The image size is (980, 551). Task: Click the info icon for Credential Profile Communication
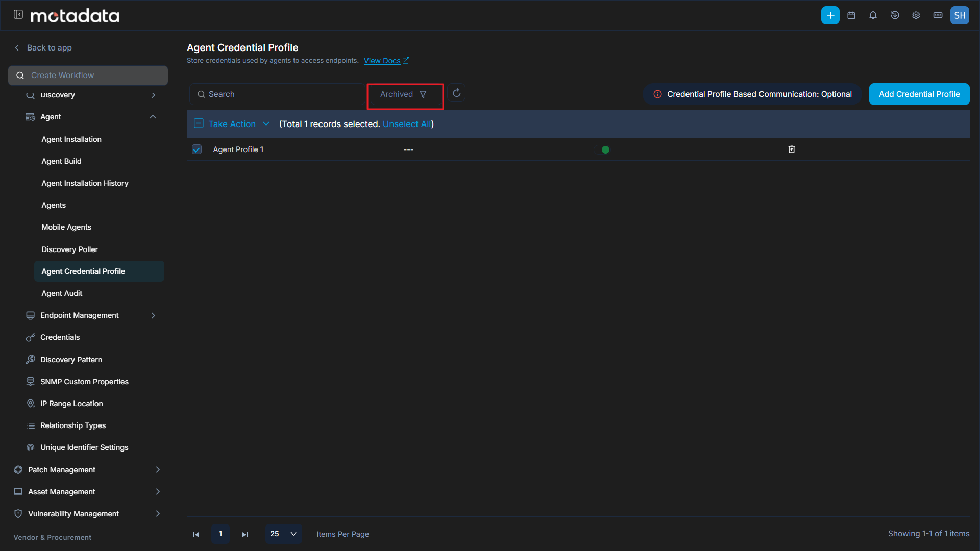point(658,94)
